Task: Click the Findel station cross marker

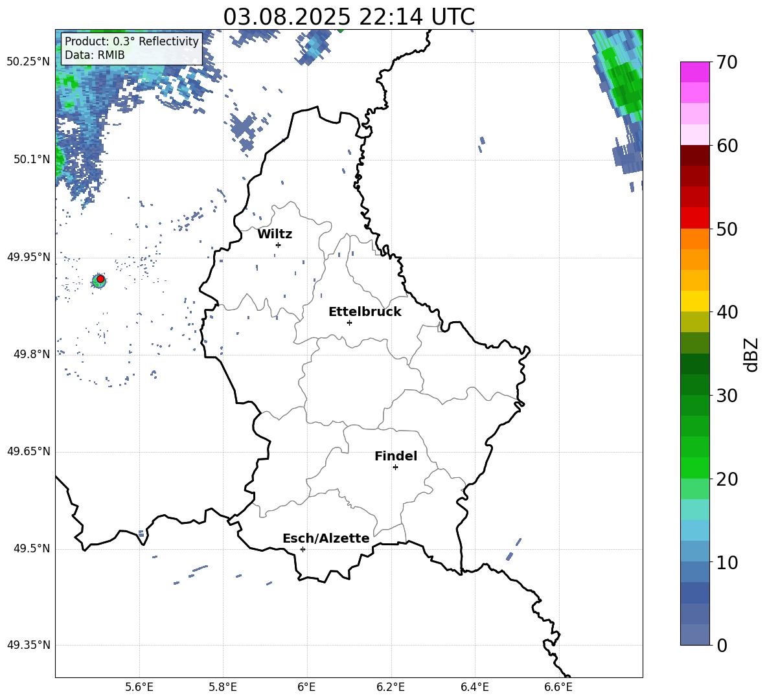Action: click(395, 468)
